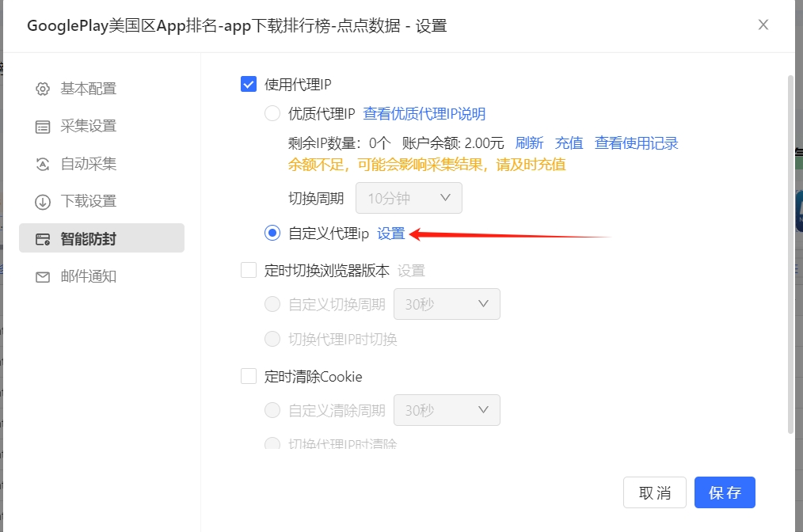
Task: Click the settings panel vertical scrollbar
Action: [790, 254]
